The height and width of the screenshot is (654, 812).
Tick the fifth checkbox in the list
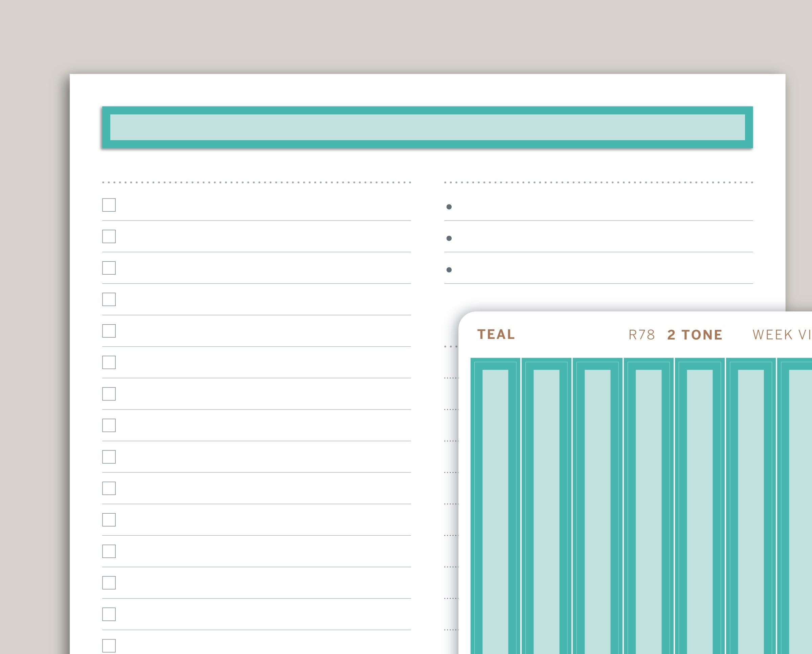coord(109,331)
